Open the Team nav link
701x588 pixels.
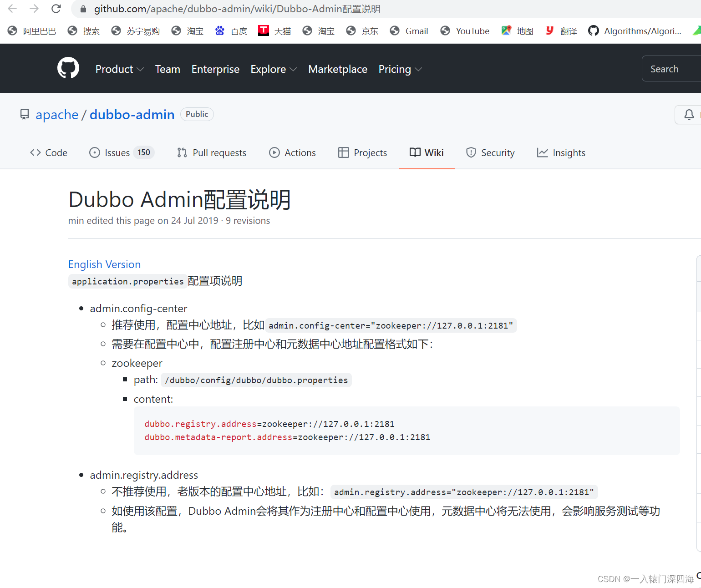[x=168, y=69]
